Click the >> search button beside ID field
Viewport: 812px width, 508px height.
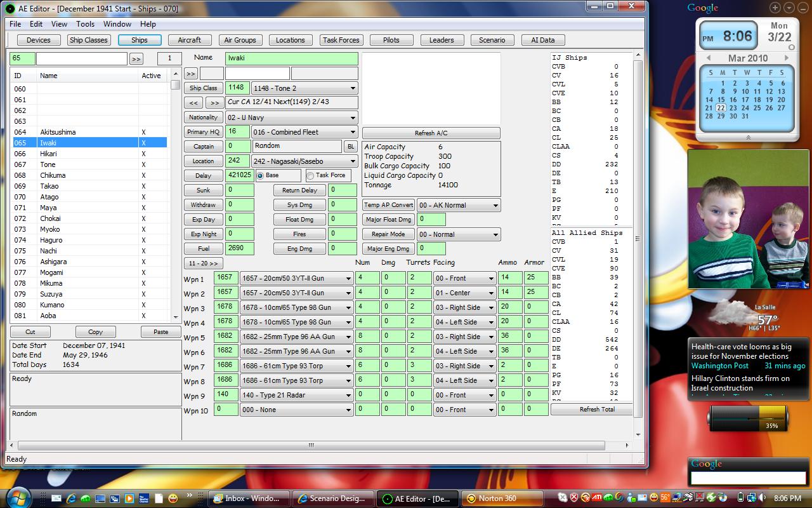[x=136, y=58]
